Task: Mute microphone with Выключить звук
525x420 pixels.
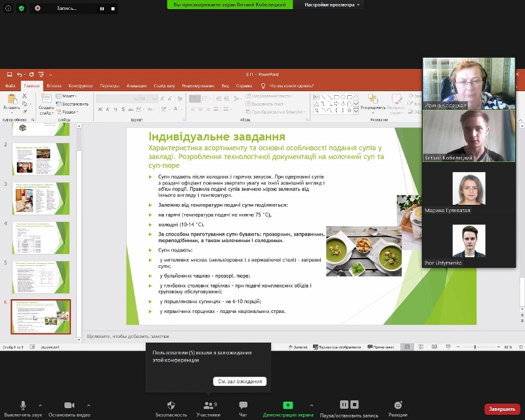Action: pos(23,409)
